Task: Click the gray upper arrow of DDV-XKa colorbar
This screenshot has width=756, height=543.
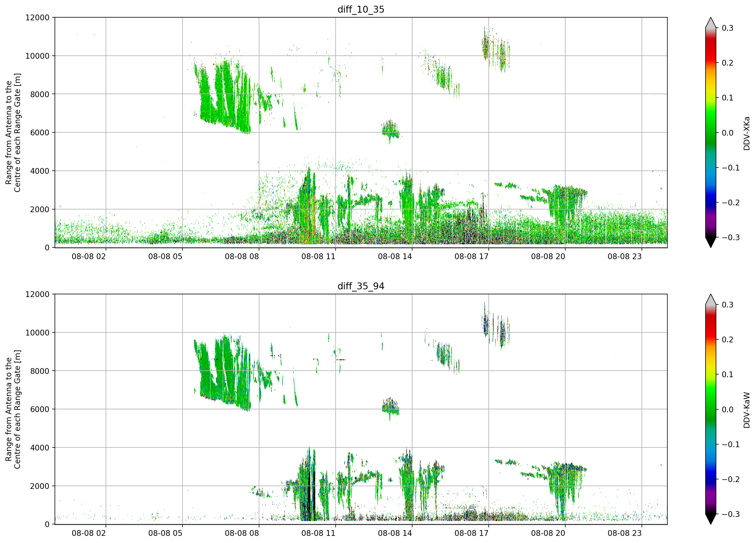Action: [x=711, y=23]
